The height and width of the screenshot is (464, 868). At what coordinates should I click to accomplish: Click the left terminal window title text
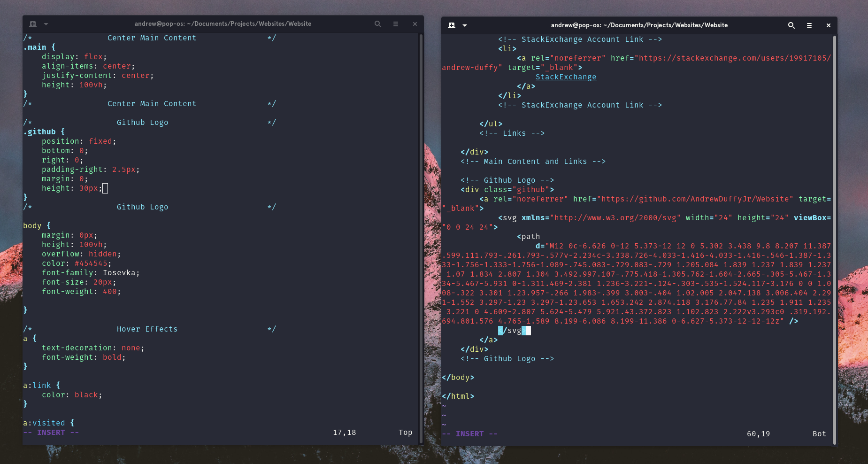pos(223,24)
